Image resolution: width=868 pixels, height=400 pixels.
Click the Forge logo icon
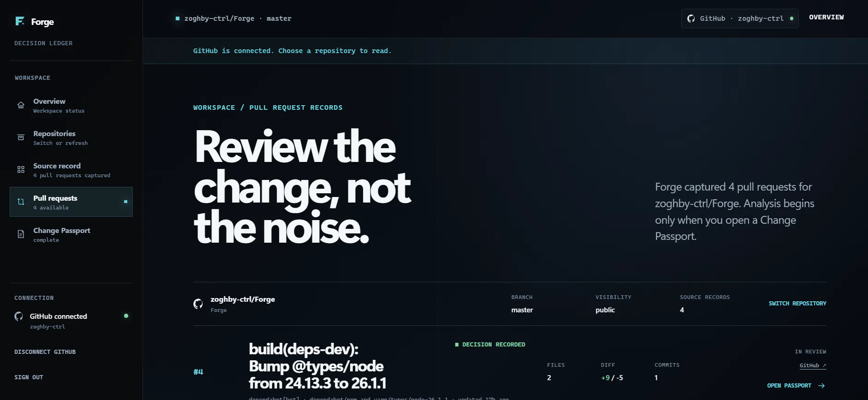coord(20,21)
